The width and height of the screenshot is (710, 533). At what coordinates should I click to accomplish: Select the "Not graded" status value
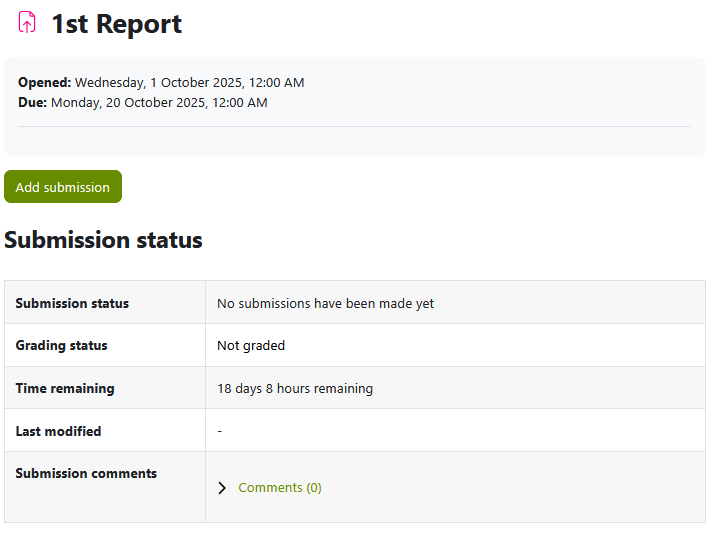click(x=251, y=345)
